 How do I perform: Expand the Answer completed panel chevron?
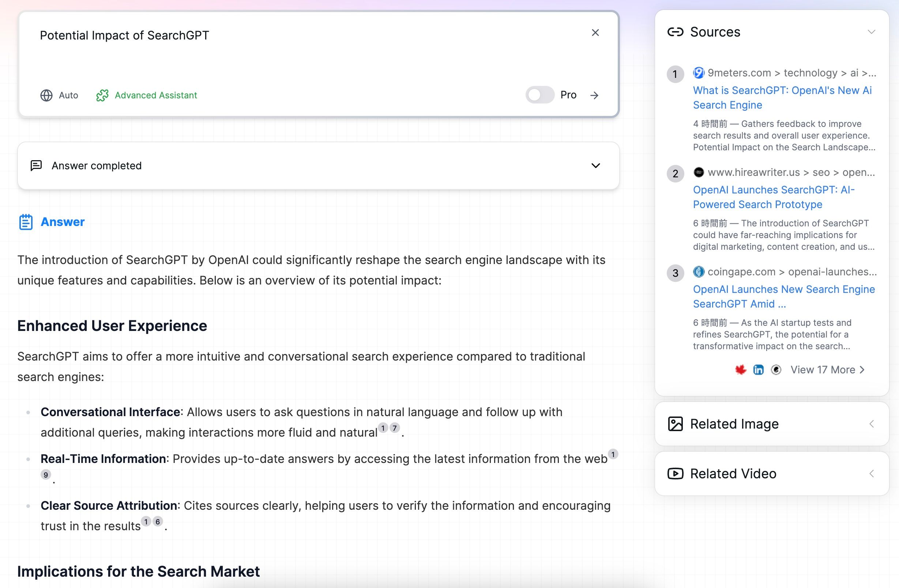click(x=595, y=166)
